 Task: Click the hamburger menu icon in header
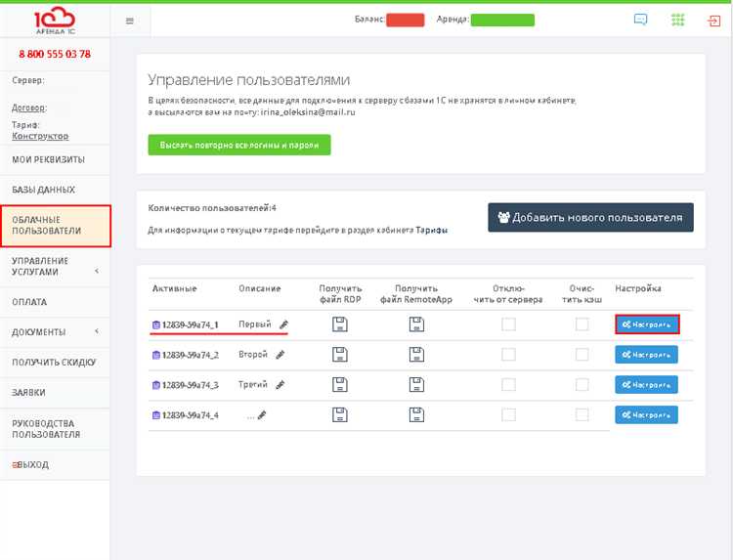(x=130, y=21)
